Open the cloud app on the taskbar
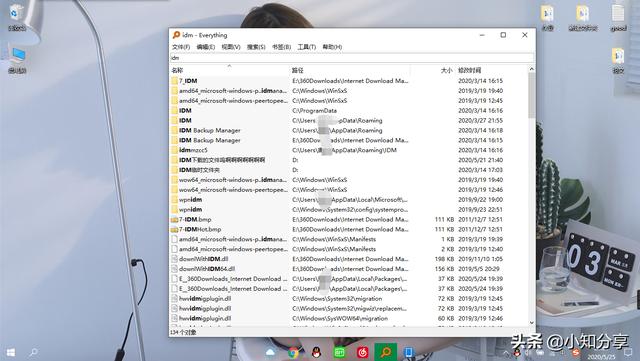The height and width of the screenshot is (361, 640). tap(270, 352)
